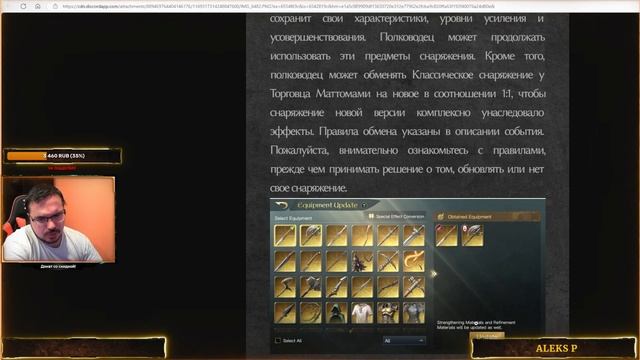The image size is (640, 360).
Task: Select the green hooded cloak item
Action: [336, 313]
